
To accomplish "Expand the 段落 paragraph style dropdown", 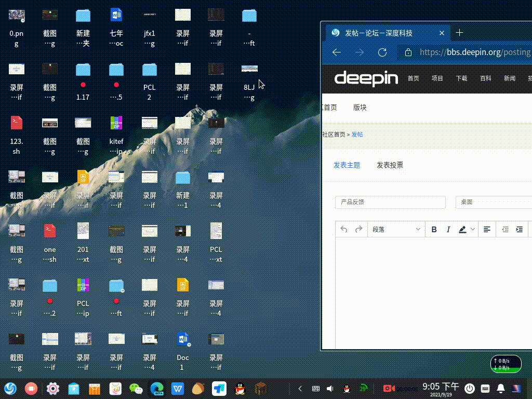I will [396, 229].
